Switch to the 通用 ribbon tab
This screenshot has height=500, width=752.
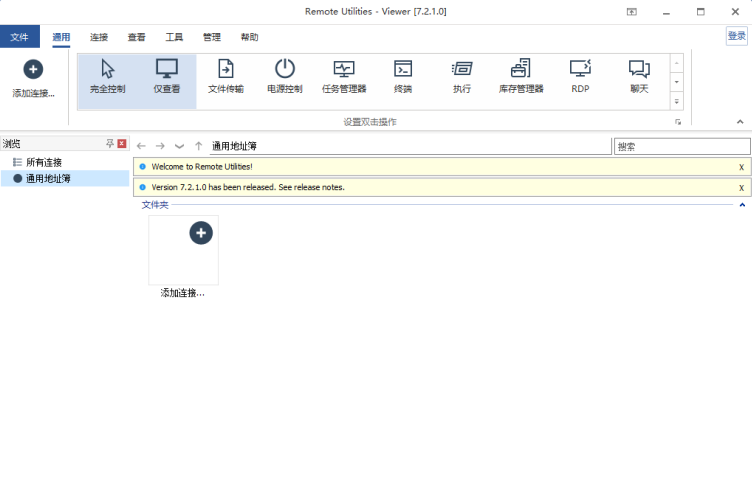coord(61,37)
